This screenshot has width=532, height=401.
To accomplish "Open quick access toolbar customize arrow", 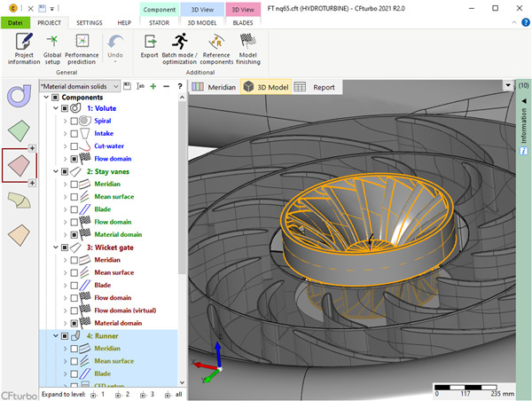I will pyautogui.click(x=52, y=9).
